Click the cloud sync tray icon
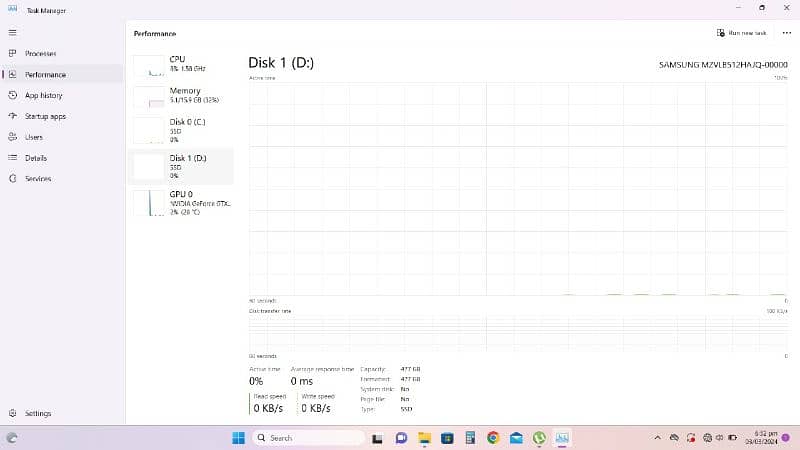 674,438
